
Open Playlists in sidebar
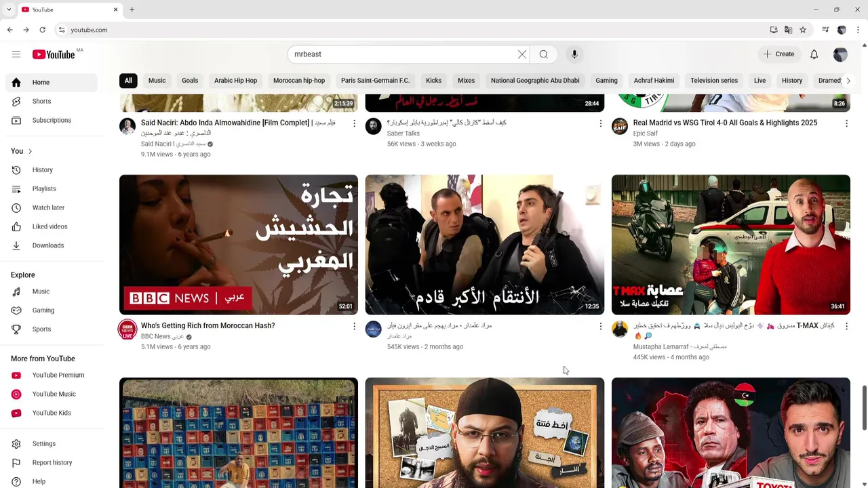click(x=52, y=188)
